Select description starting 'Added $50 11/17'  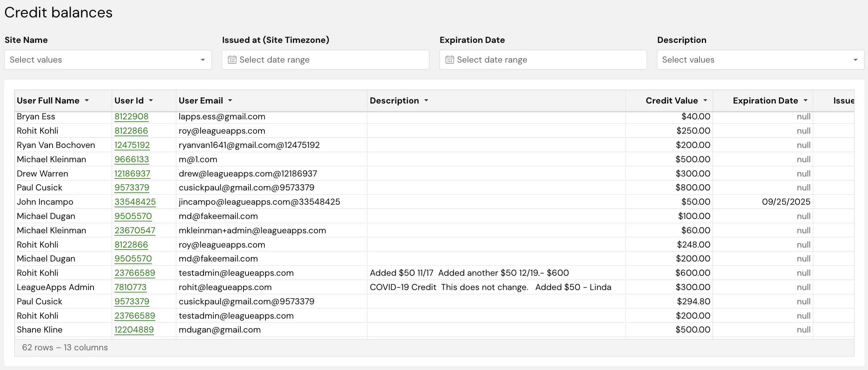(469, 273)
